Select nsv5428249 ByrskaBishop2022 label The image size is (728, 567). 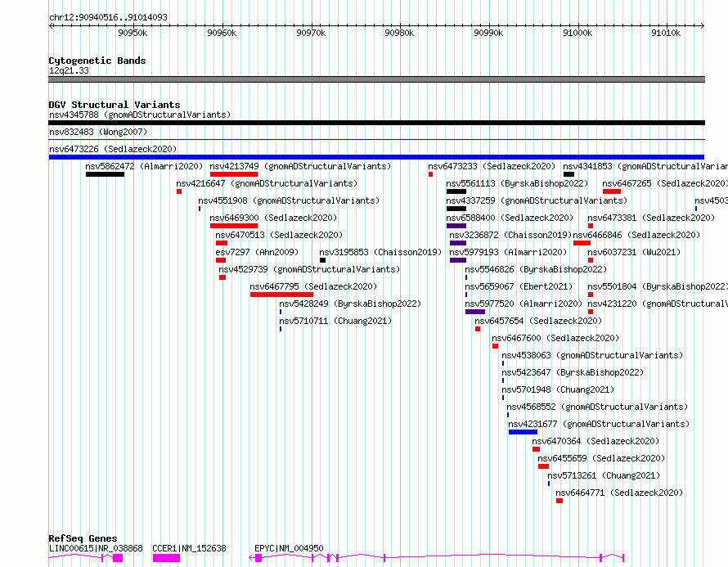tap(350, 304)
